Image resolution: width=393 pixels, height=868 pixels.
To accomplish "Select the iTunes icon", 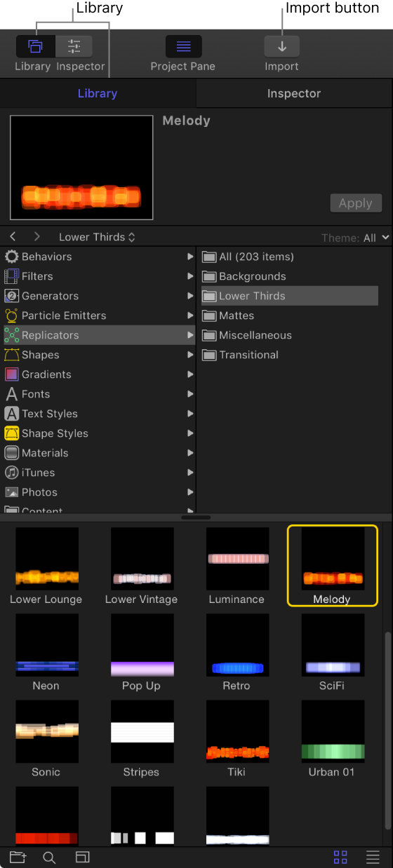I will tap(11, 473).
